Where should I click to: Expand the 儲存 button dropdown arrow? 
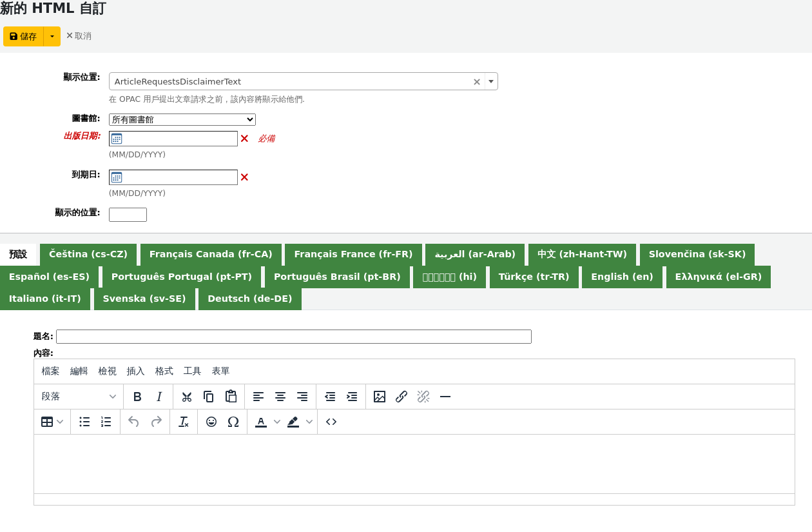coord(52,37)
